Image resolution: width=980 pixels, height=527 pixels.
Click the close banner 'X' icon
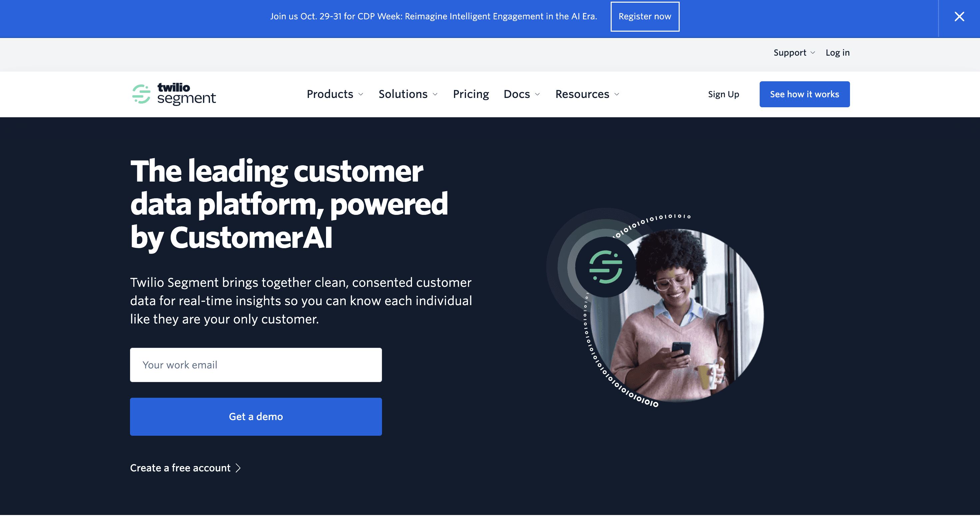tap(959, 16)
